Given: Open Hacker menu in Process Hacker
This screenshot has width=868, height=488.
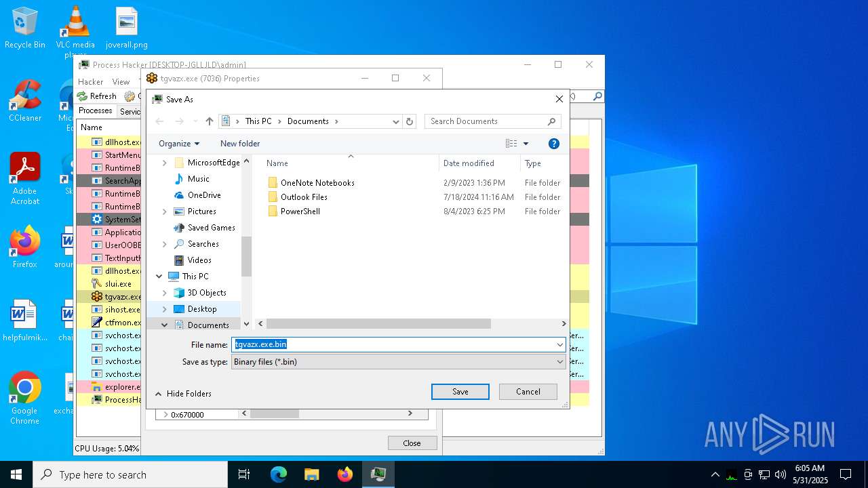Looking at the screenshot, I should (91, 81).
